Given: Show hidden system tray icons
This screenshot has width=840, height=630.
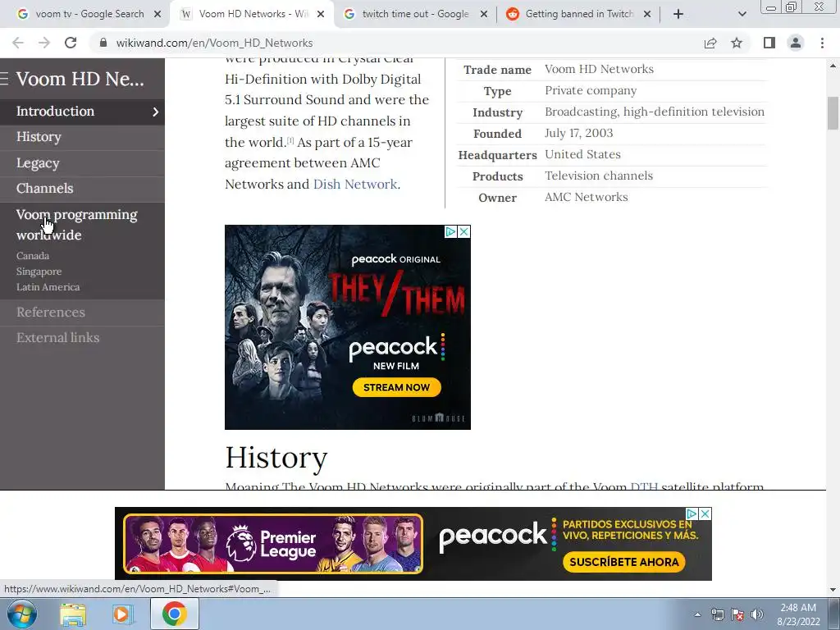Looking at the screenshot, I should click(697, 614).
